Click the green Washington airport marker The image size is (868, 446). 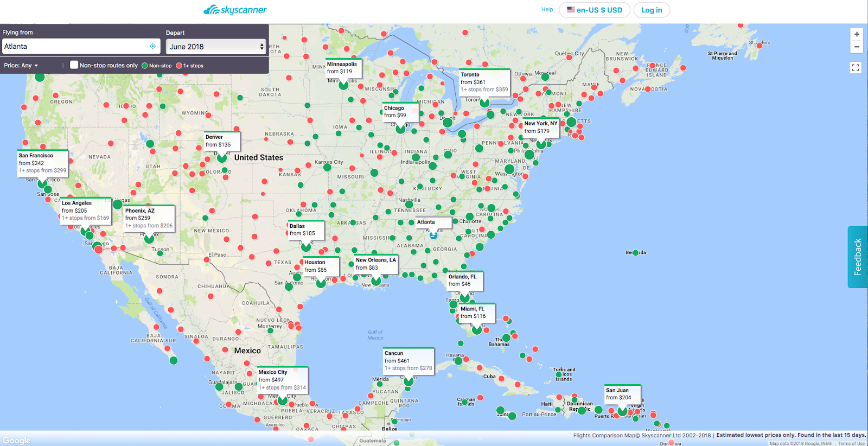pos(509,169)
